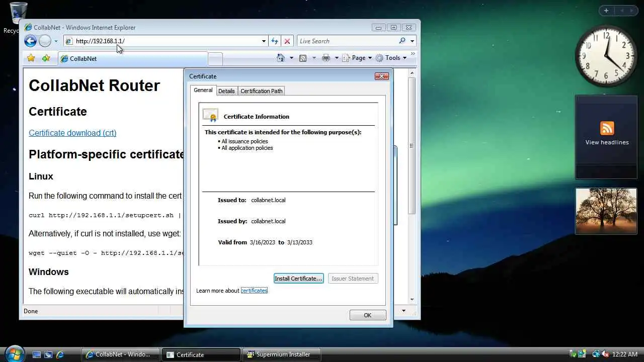644x362 pixels.
Task: Open the search provider options dropdown
Action: (412, 41)
